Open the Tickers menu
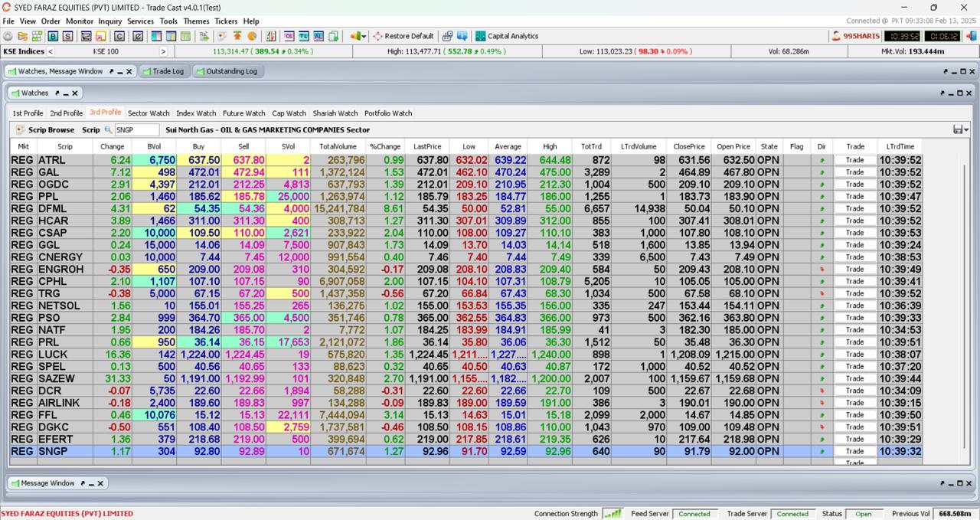The image size is (980, 520). [226, 21]
